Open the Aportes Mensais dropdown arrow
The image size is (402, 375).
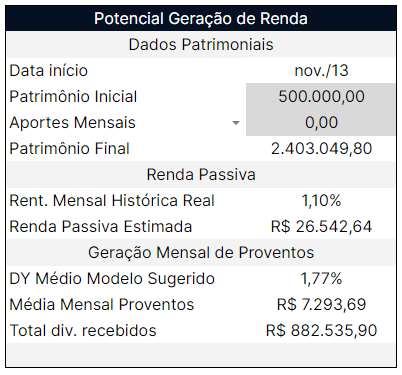click(236, 123)
